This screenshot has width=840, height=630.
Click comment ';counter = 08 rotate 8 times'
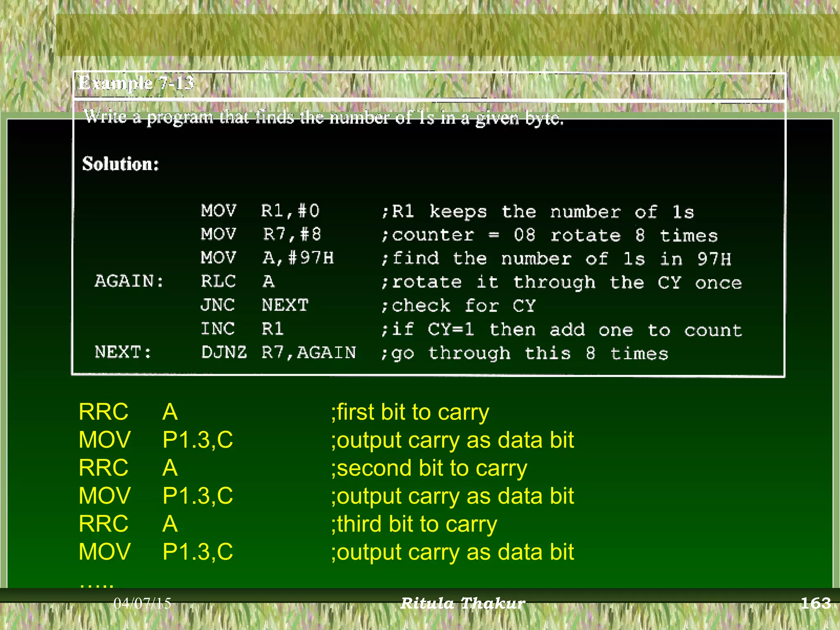click(x=550, y=235)
